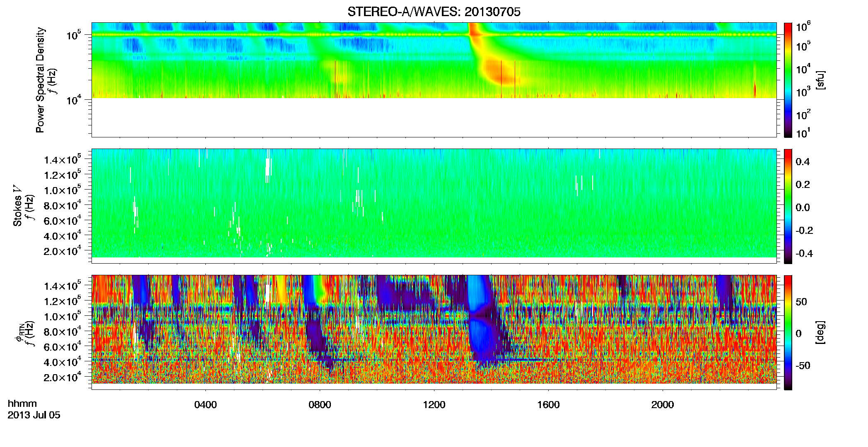This screenshot has height=447, width=868.
Task: Click the power spectral density [sfu] color bar
Action: click(788, 80)
